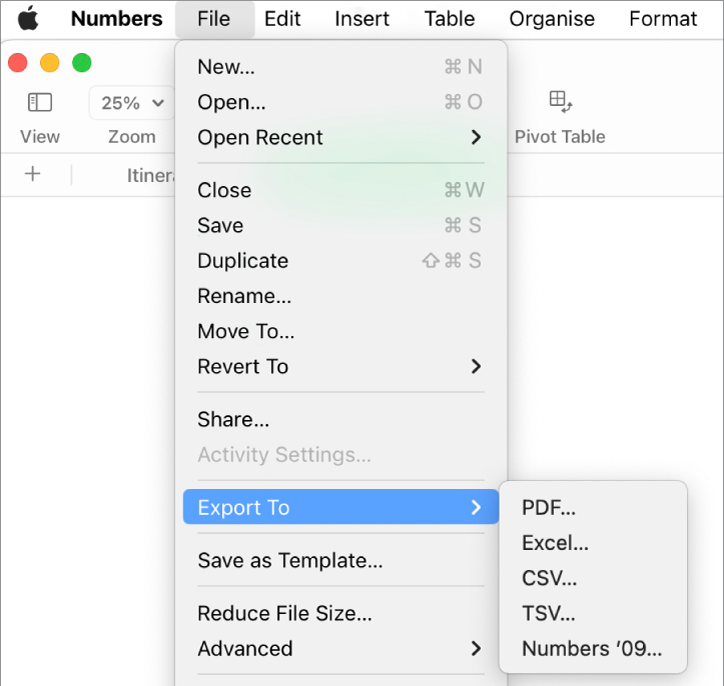724x686 pixels.
Task: Select Excel export format
Action: (x=555, y=543)
